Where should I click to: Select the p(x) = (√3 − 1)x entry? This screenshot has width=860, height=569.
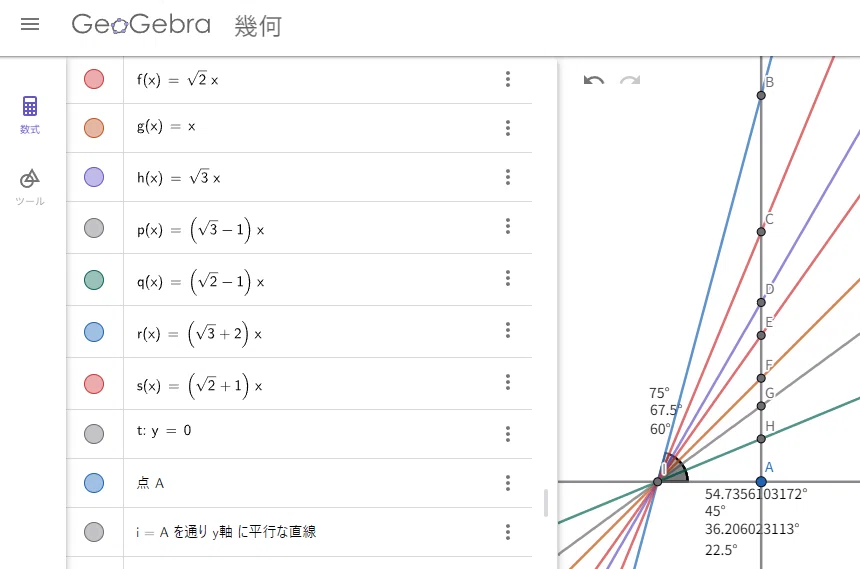[201, 229]
